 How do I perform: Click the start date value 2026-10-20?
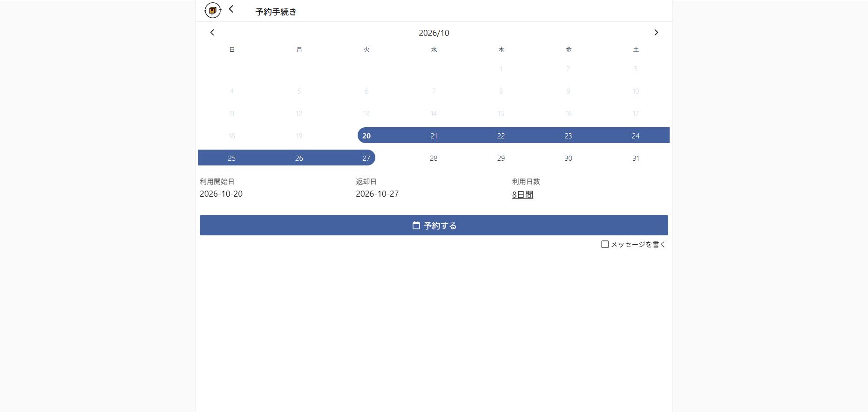click(x=221, y=194)
